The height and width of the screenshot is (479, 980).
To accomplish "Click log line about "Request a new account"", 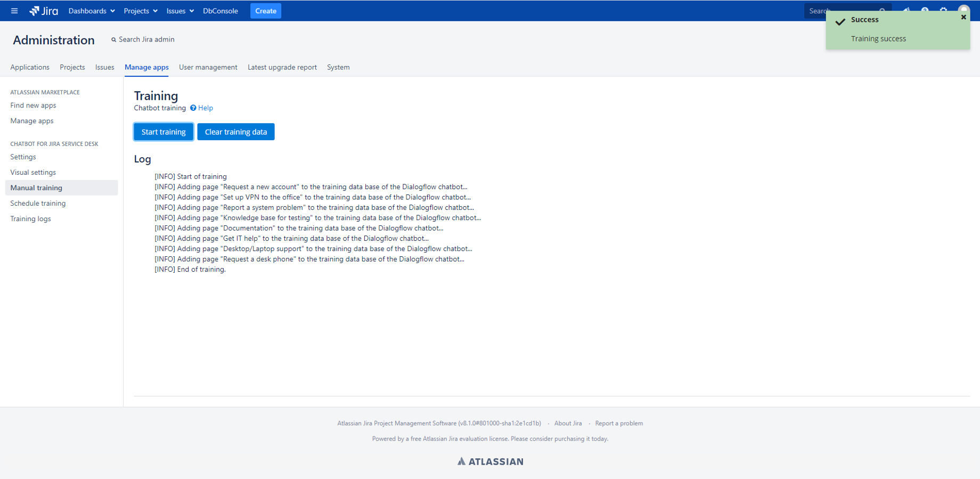I will 311,187.
